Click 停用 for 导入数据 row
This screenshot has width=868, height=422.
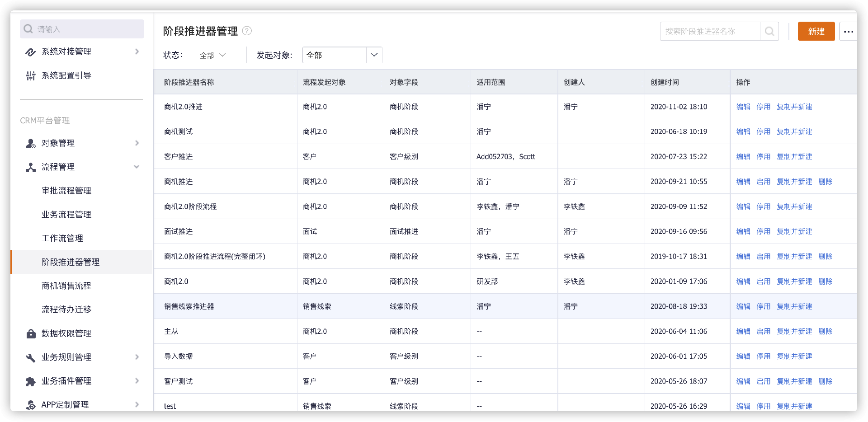763,356
